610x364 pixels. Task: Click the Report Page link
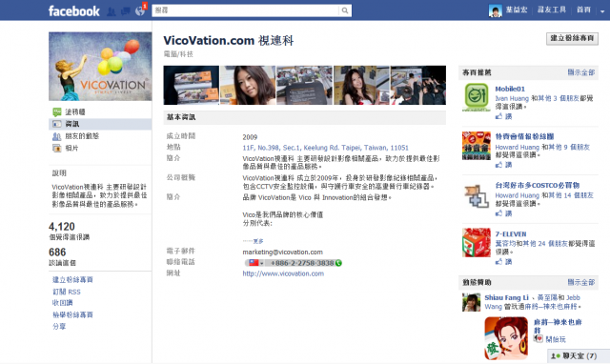click(72, 314)
